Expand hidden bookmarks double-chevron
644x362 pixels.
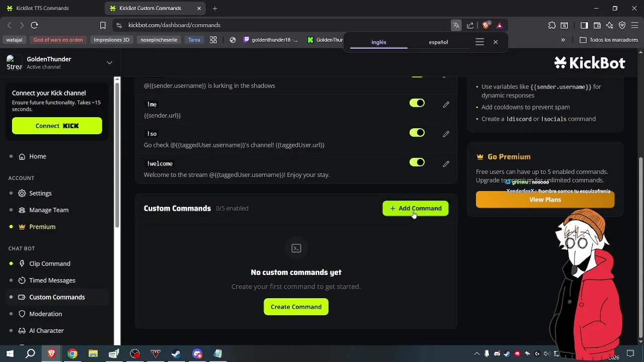563,40
